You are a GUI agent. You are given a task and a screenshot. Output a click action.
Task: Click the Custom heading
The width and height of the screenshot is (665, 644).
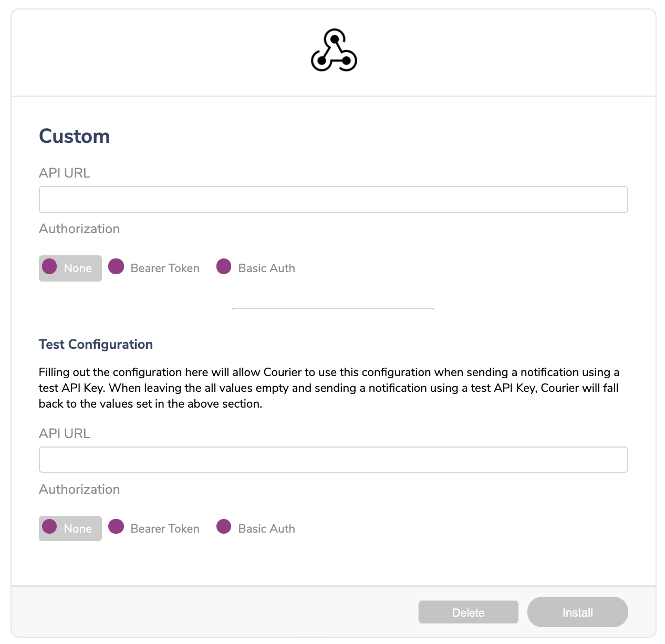coord(75,136)
